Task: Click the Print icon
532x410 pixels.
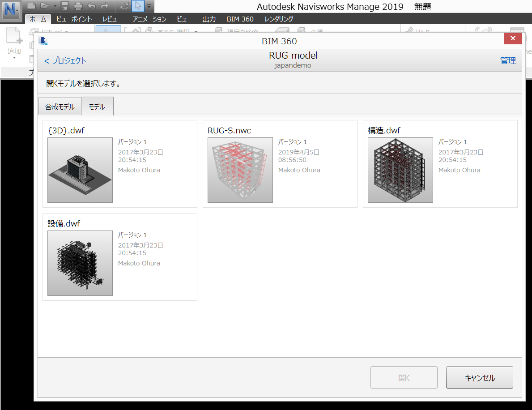Action: coord(78,5)
